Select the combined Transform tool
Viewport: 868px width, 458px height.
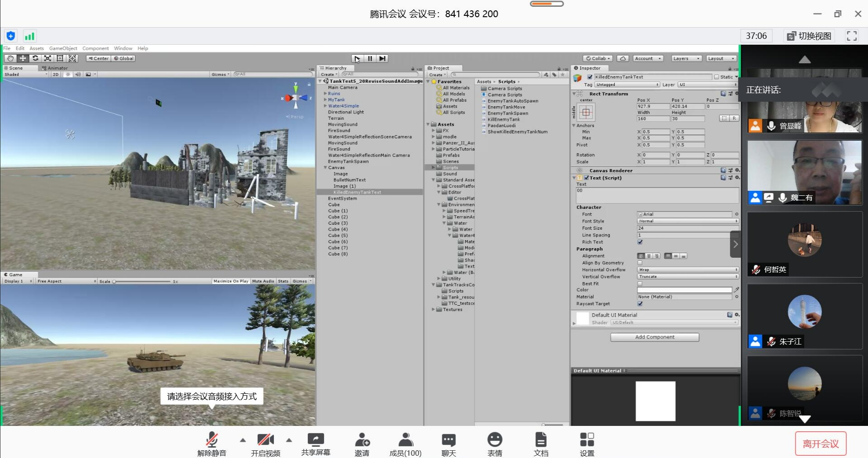(72, 58)
